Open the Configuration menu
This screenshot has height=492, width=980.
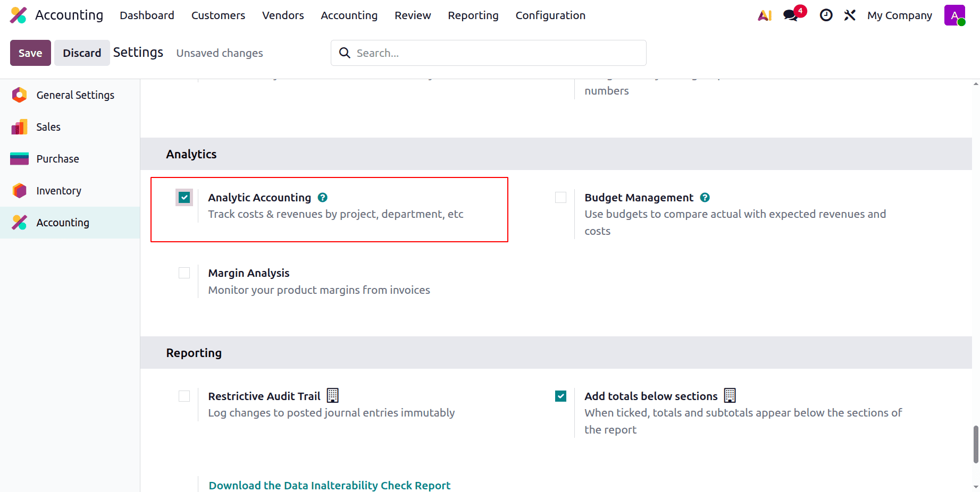pyautogui.click(x=550, y=15)
